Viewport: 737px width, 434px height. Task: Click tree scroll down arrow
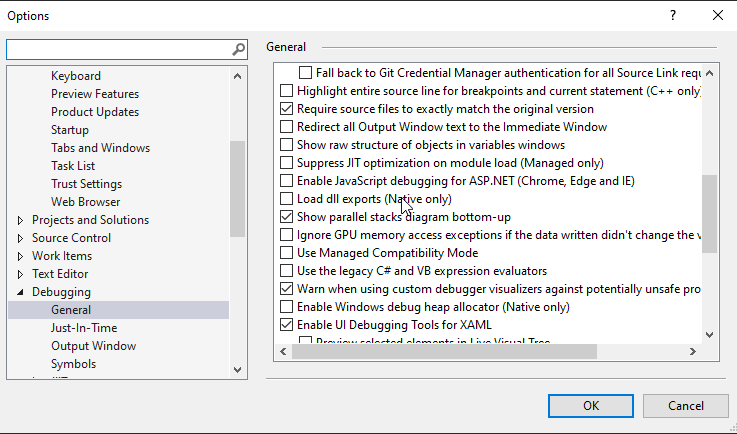[x=238, y=370]
